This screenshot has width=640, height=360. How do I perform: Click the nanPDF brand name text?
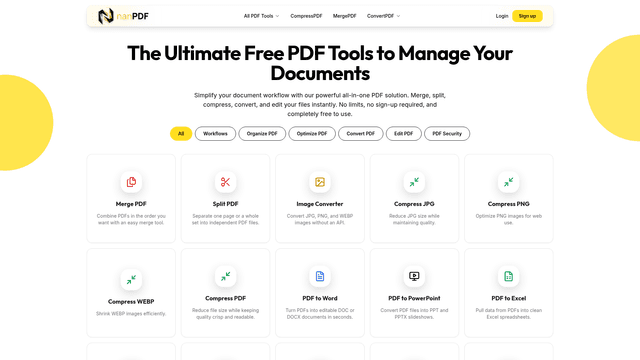coord(133,16)
